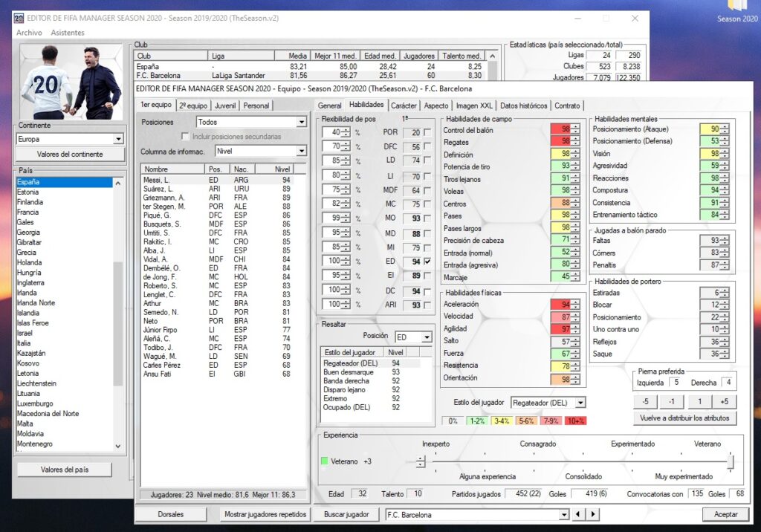Check the DC primary position checkbox
761x532 pixels.
(427, 291)
